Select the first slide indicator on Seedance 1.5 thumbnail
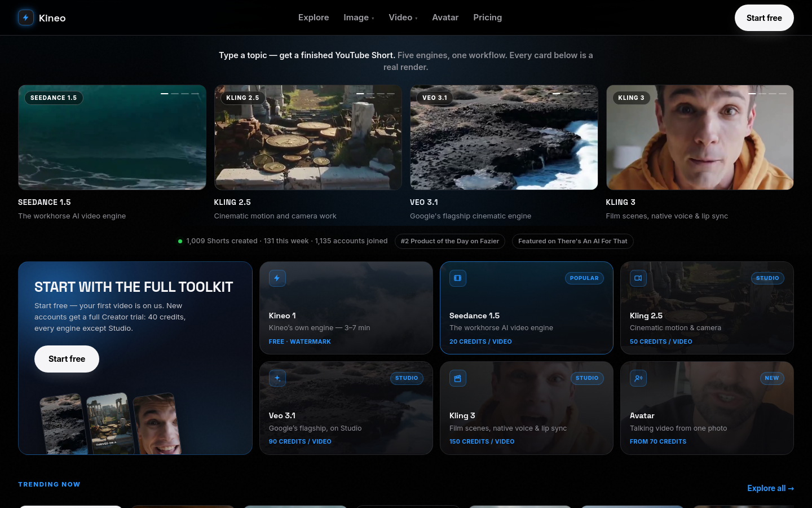The height and width of the screenshot is (508, 812). (165, 94)
